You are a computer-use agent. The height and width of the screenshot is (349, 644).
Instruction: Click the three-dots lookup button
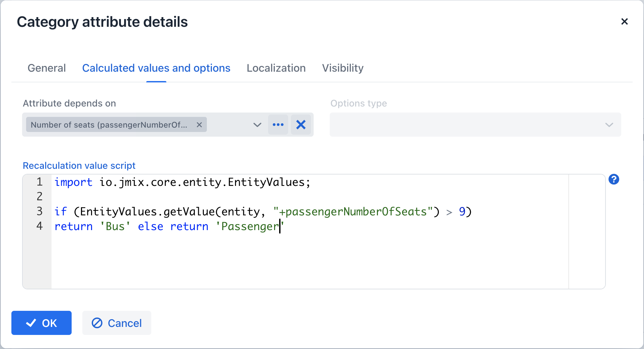click(278, 125)
